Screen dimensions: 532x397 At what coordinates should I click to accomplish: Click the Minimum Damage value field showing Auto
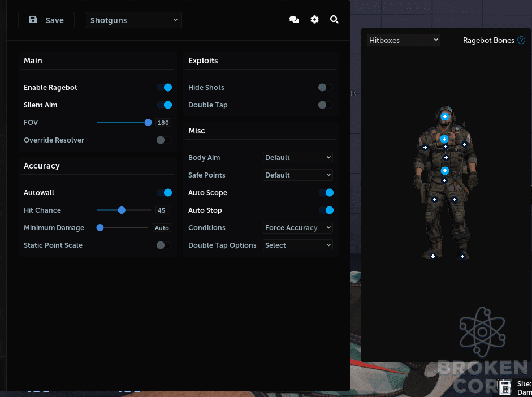pos(162,228)
